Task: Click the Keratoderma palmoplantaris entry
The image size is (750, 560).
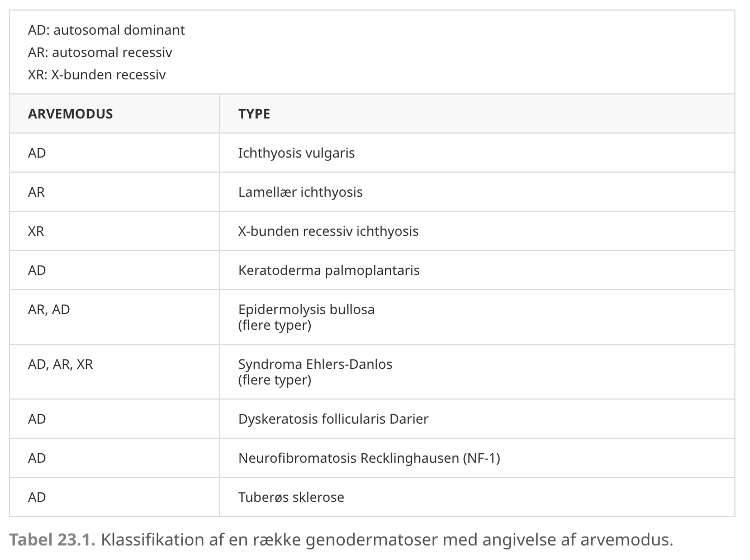Action: click(329, 270)
